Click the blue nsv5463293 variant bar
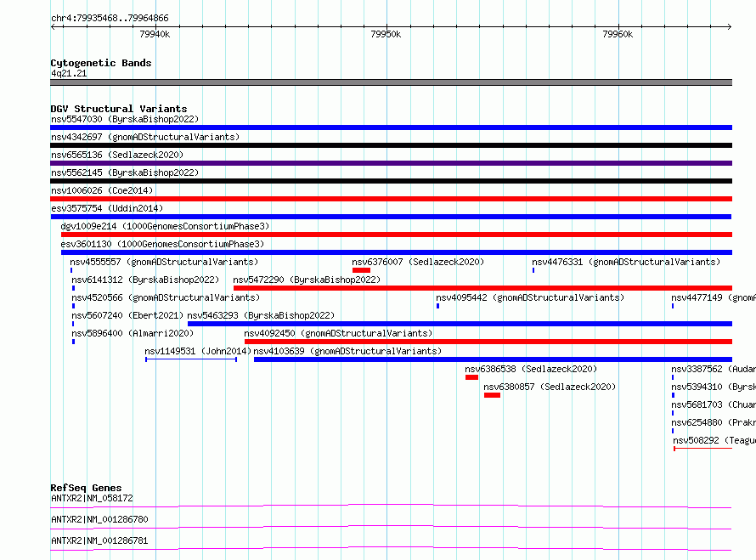The image size is (756, 560). [460, 324]
